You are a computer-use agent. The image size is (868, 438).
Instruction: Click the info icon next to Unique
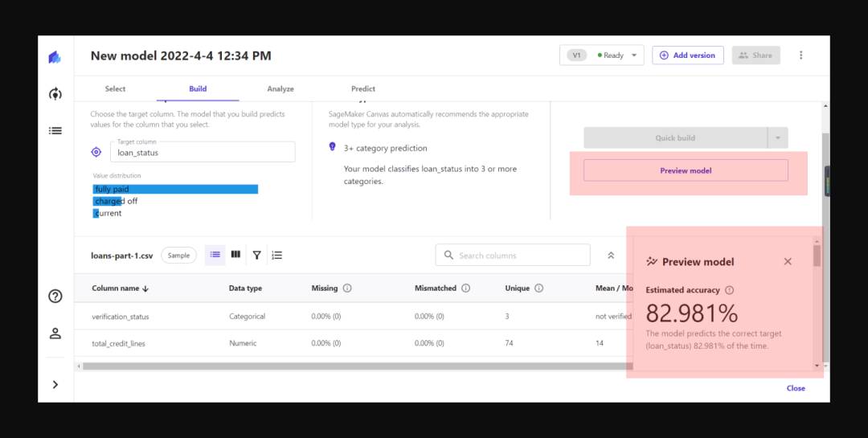click(539, 289)
